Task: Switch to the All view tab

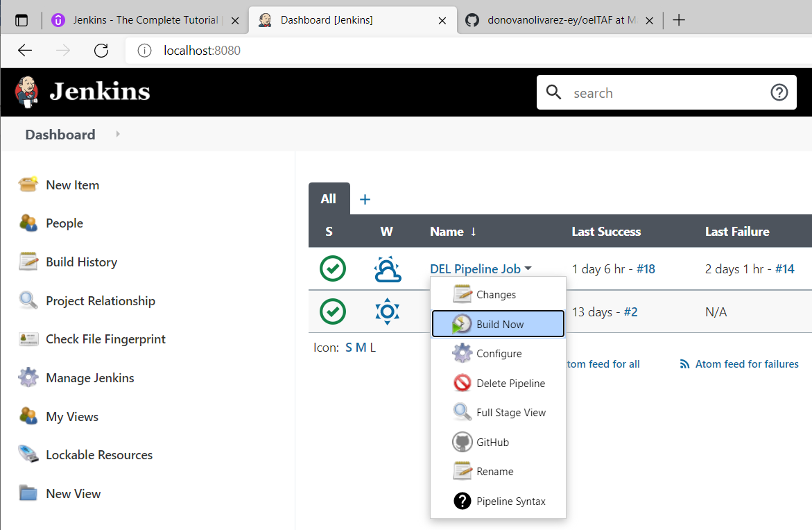Action: point(329,198)
